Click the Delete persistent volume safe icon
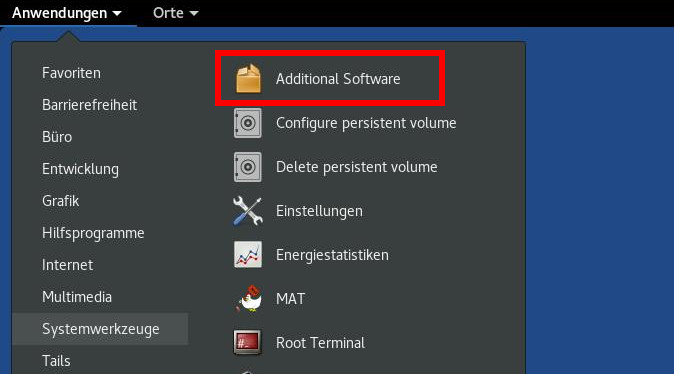674x374 pixels. click(248, 167)
